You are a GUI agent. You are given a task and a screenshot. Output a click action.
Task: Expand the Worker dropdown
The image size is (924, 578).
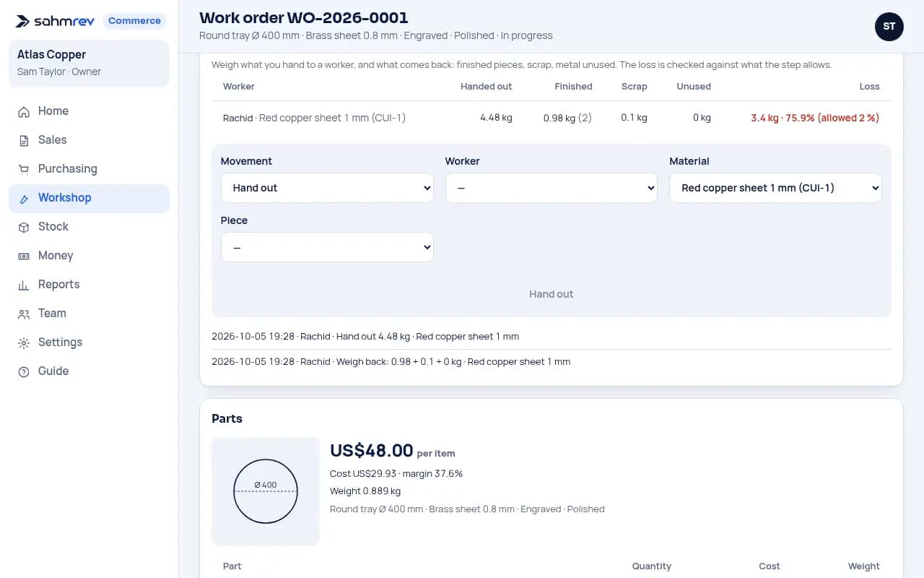coord(552,188)
